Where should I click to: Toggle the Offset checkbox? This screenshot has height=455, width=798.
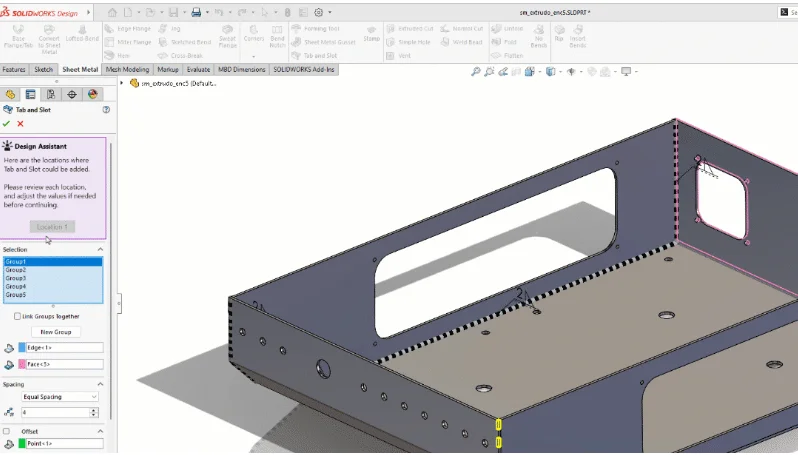tap(8, 431)
